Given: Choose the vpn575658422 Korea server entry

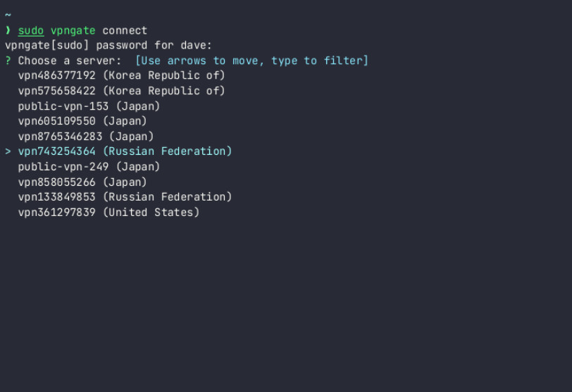Looking at the screenshot, I should pyautogui.click(x=121, y=91).
